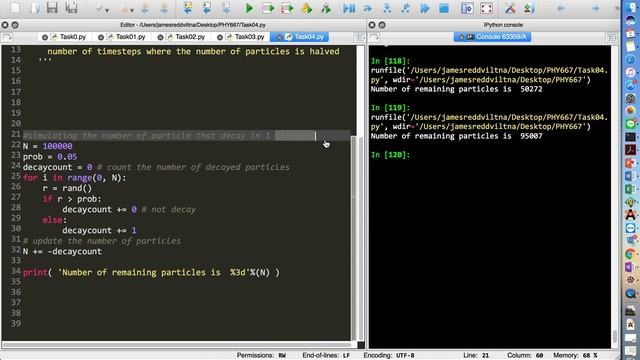
Task: Click the line 'N = 100000'
Action: (47, 146)
